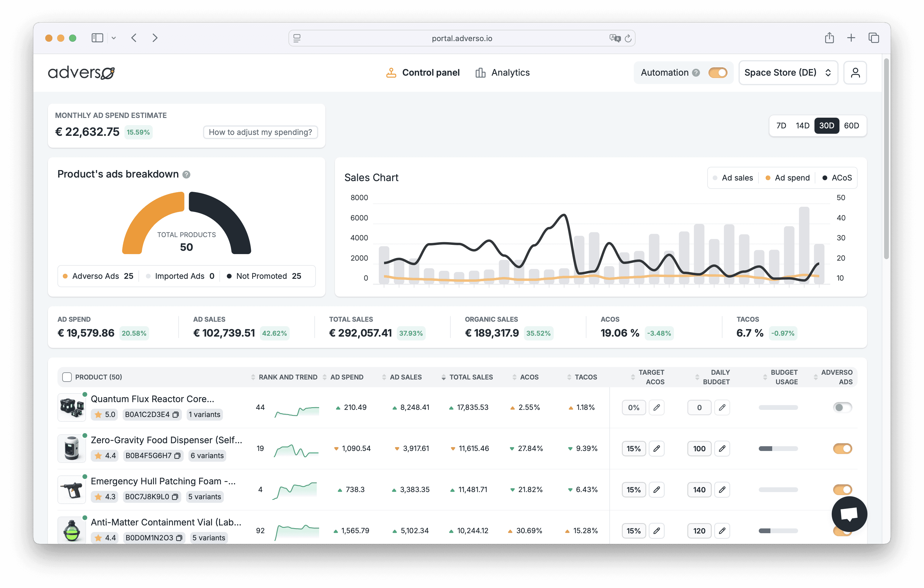Sort by AD SPEND column header
The width and height of the screenshot is (924, 588).
point(343,377)
